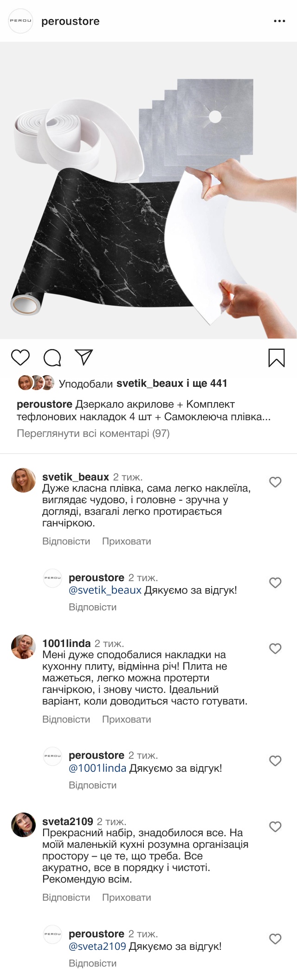This screenshot has height=980, width=297.
Task: Hide 1001linda's comment with "Приховати"
Action: [x=126, y=719]
